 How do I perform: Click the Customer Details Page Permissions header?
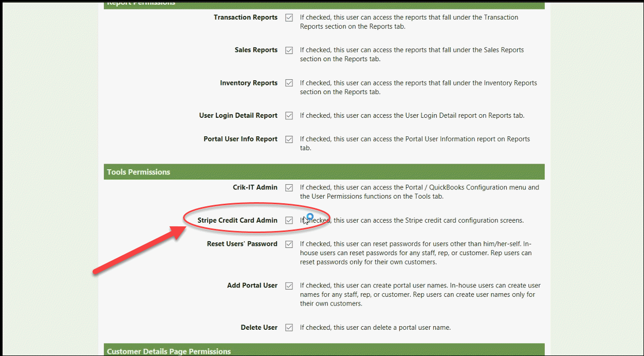(x=169, y=351)
